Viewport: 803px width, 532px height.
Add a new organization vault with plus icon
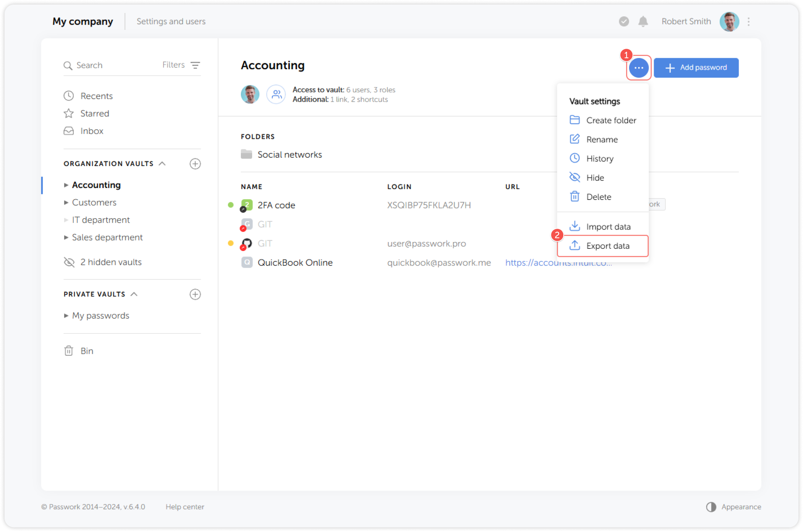[195, 164]
